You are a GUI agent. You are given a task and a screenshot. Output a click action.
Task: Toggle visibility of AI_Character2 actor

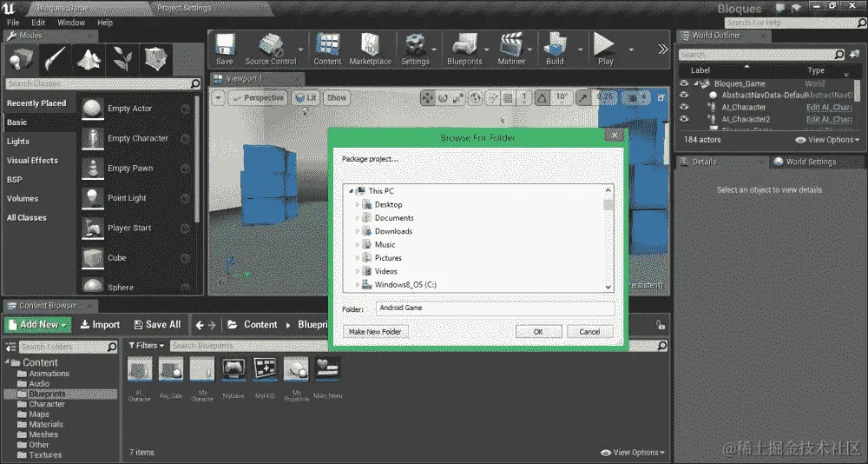684,119
